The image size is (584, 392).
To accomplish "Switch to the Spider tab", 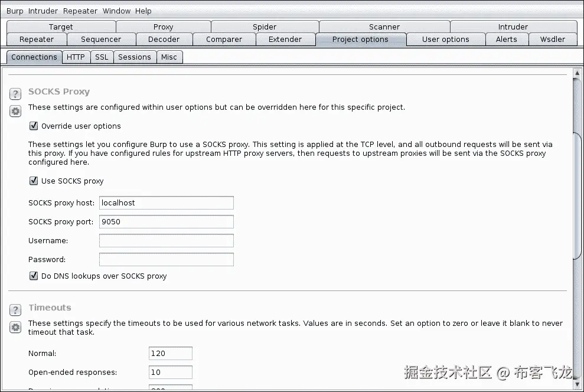I will pos(265,27).
